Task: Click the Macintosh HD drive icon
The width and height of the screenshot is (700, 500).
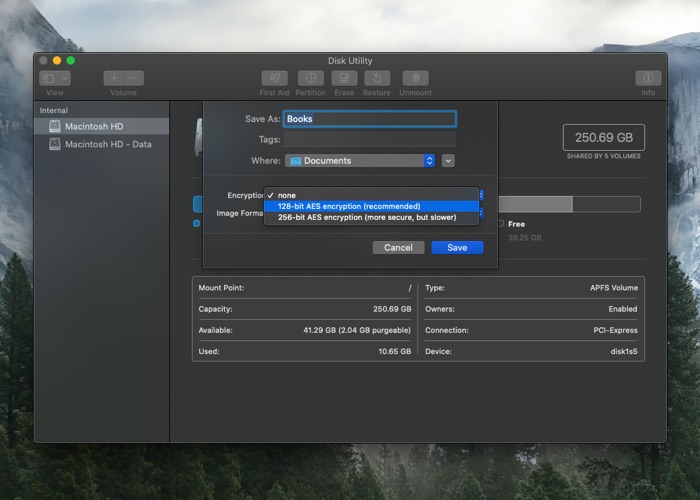Action: (55, 126)
